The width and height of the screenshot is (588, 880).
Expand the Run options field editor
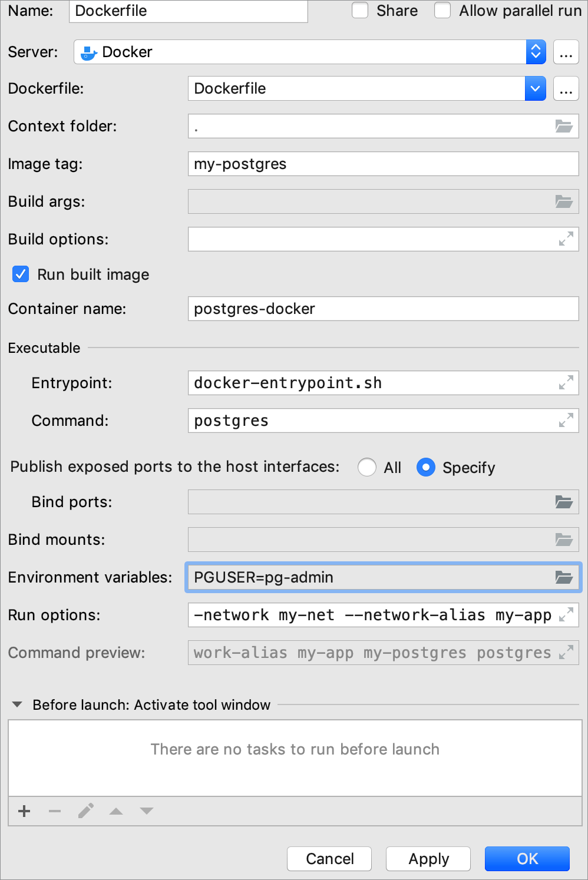pos(566,615)
